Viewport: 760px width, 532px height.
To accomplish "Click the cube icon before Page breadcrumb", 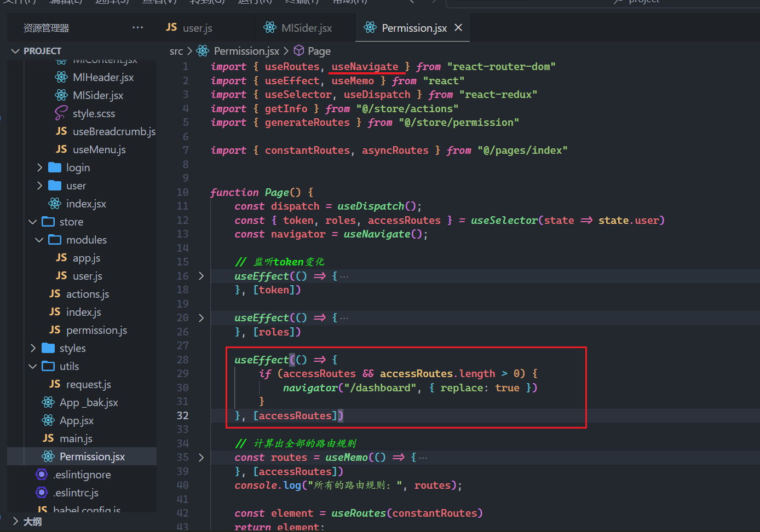I will (299, 50).
